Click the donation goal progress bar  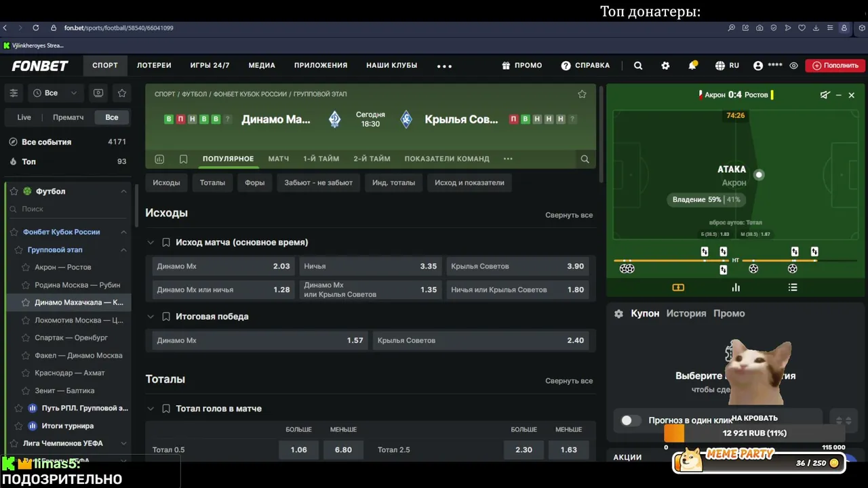755,433
